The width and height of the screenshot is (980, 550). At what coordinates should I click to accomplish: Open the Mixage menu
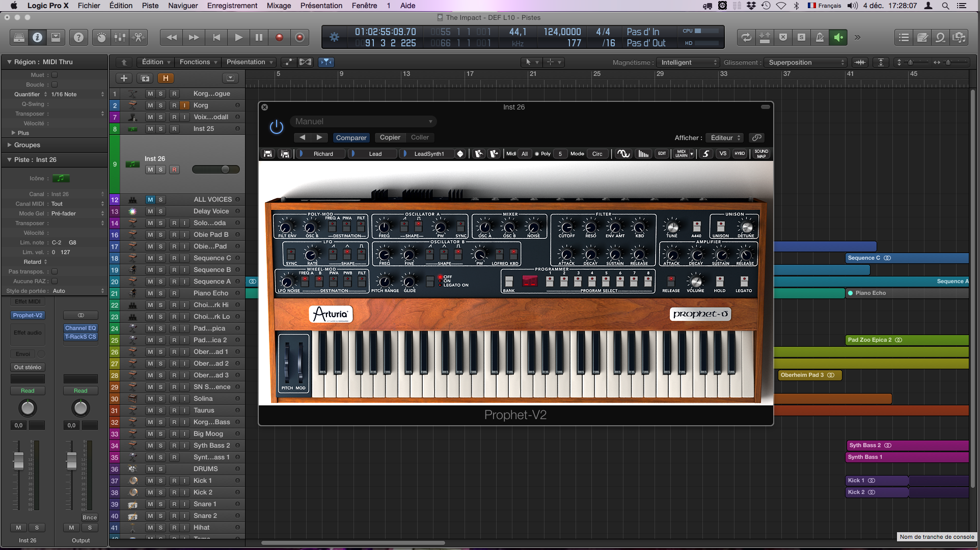pyautogui.click(x=279, y=6)
